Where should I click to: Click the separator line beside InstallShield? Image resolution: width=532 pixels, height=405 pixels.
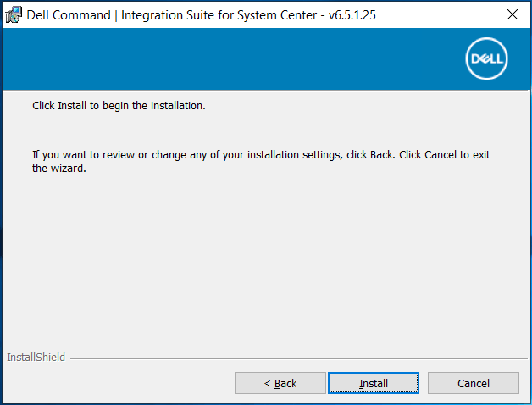pyautogui.click(x=296, y=358)
